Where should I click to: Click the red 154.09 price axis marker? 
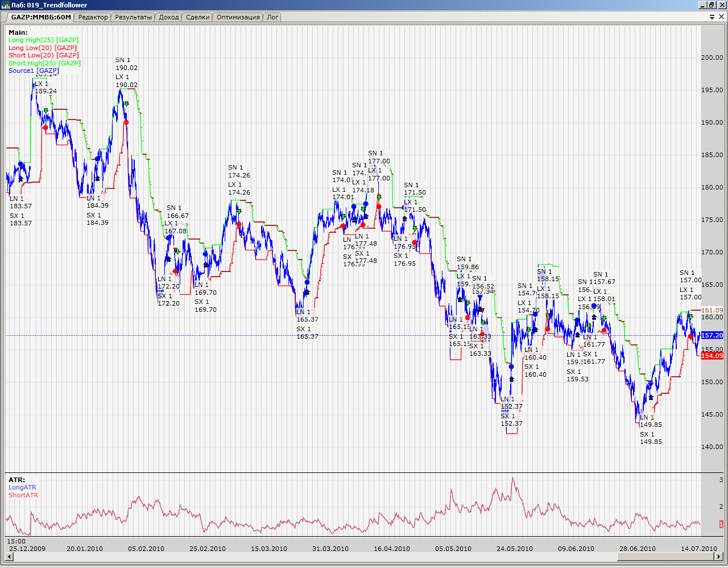[712, 356]
